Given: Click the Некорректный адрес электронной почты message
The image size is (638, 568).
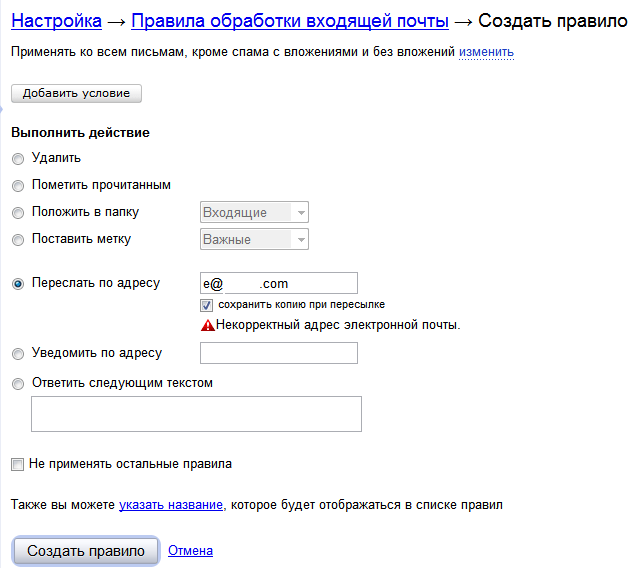Looking at the screenshot, I should (x=338, y=325).
